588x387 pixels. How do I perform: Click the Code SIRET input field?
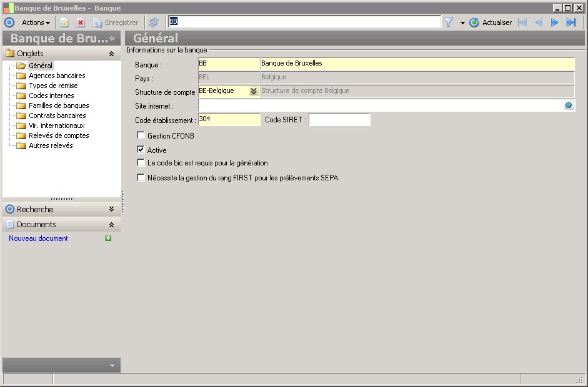[x=339, y=119]
